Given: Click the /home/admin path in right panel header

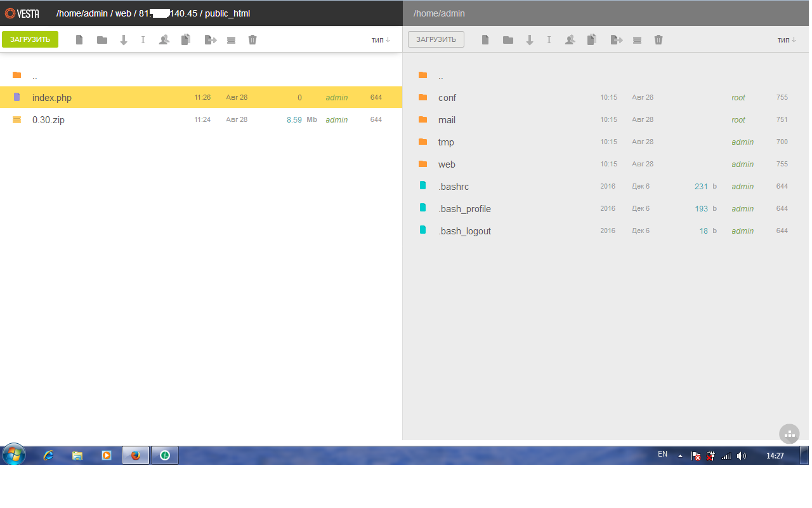Looking at the screenshot, I should [440, 13].
